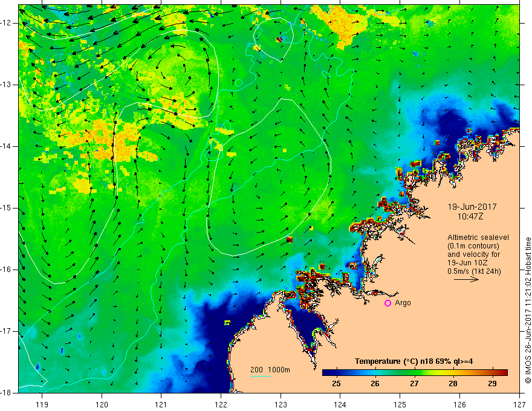
Task: Click latitude axis label -15
Action: 6,208
